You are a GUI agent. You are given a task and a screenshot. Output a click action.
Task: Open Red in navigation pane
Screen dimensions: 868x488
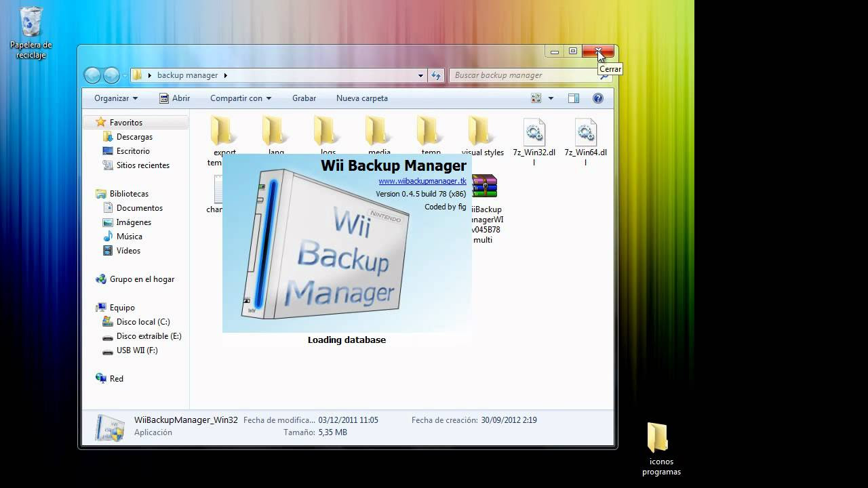pos(117,379)
